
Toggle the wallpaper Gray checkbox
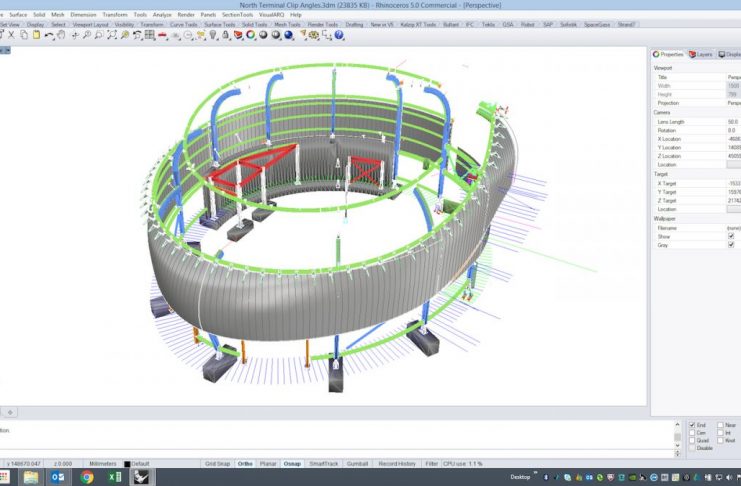731,244
